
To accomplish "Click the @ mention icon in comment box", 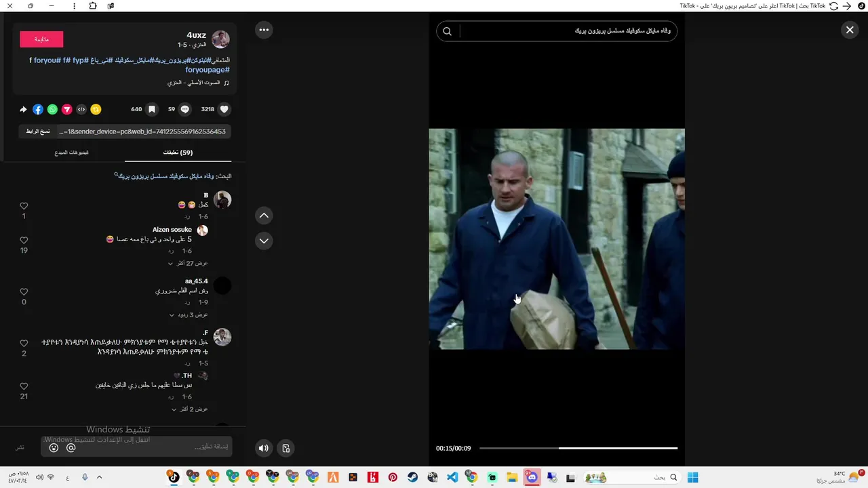I will 71,448.
